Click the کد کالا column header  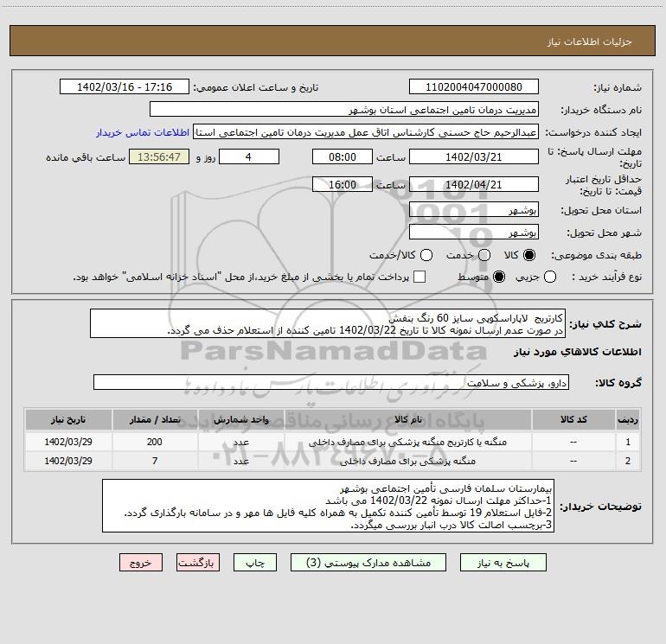[x=573, y=420]
